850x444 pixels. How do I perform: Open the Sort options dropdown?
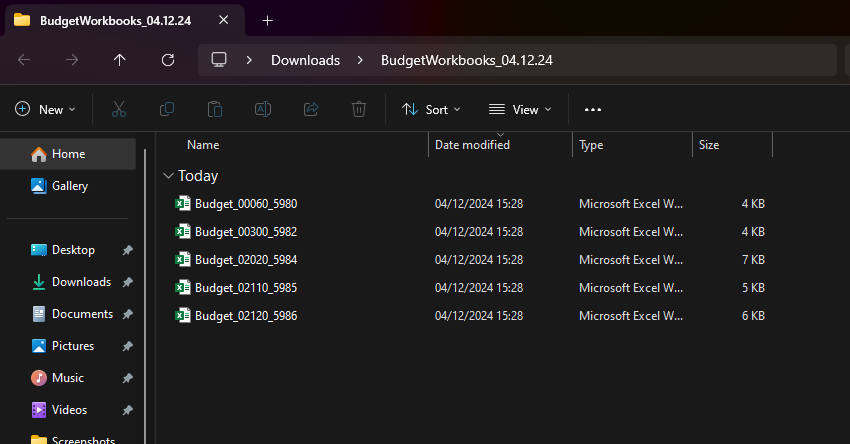click(x=431, y=109)
